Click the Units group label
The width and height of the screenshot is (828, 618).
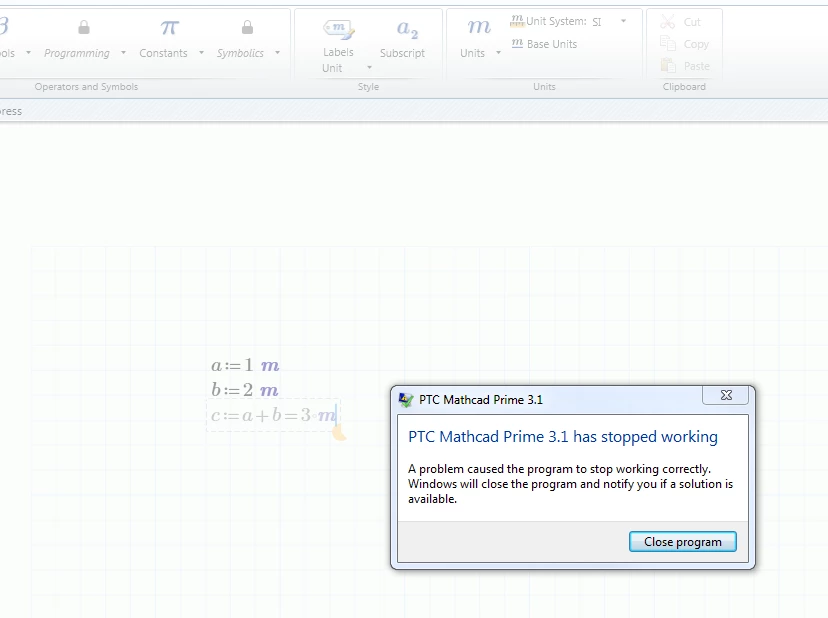544,87
